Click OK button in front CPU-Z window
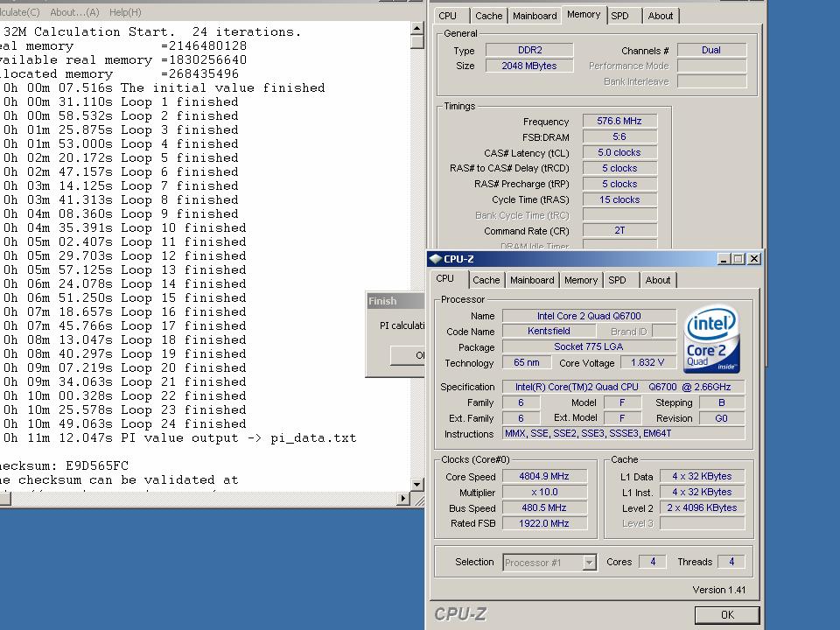840x630 pixels. (727, 615)
